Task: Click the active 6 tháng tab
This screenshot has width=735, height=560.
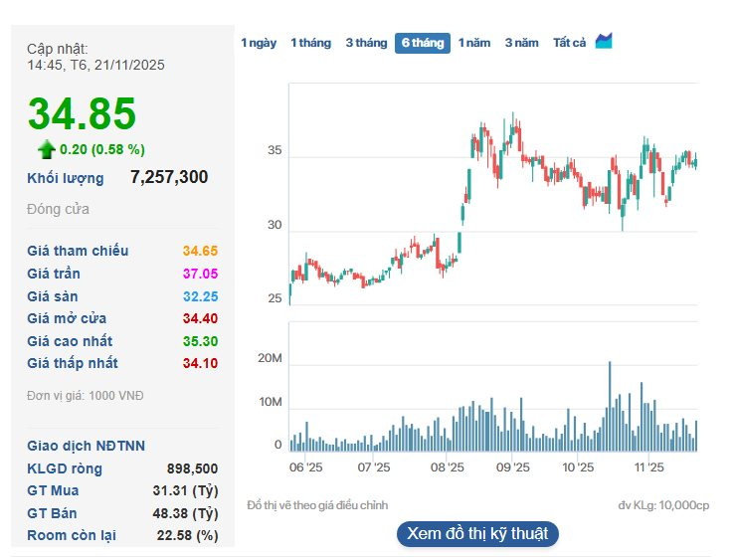Action: click(x=422, y=43)
